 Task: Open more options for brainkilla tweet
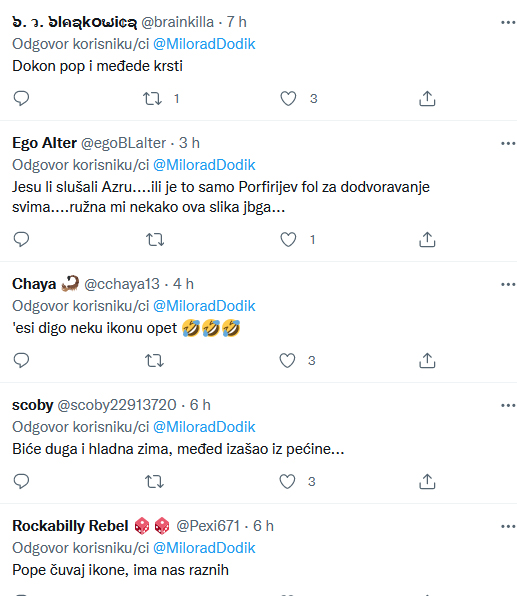click(x=508, y=22)
